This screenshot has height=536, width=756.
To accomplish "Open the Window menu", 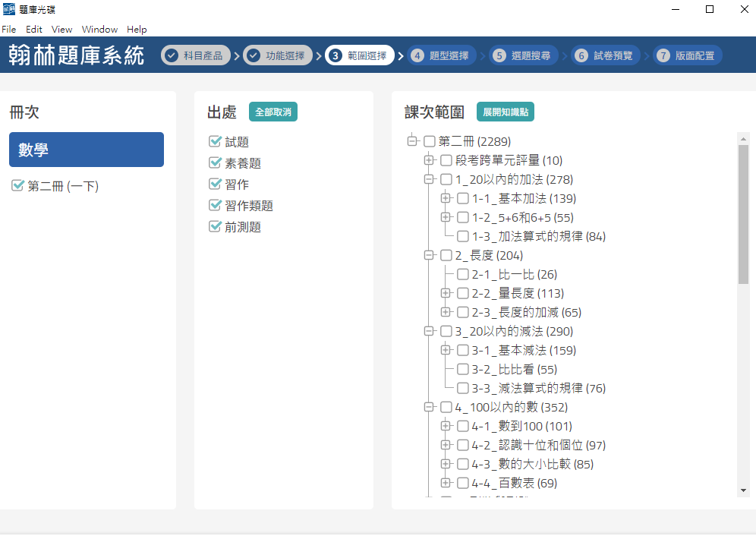I will pos(99,30).
